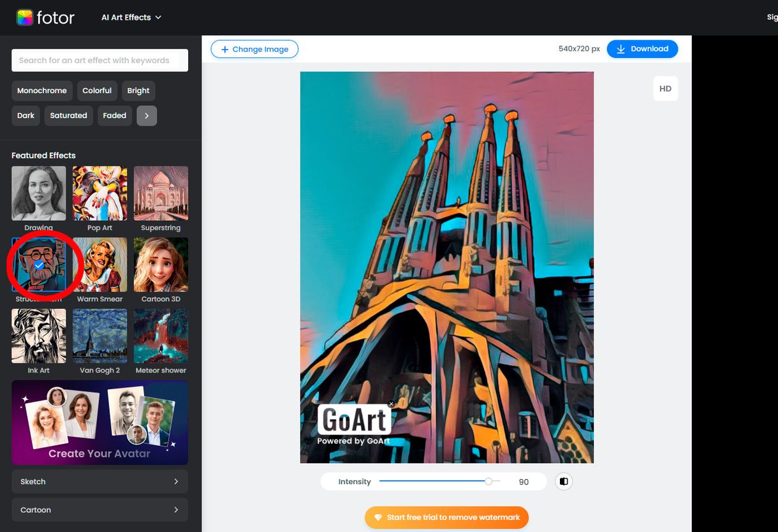Apply the Van Gogh 2 effect
778x532 pixels.
click(99, 335)
